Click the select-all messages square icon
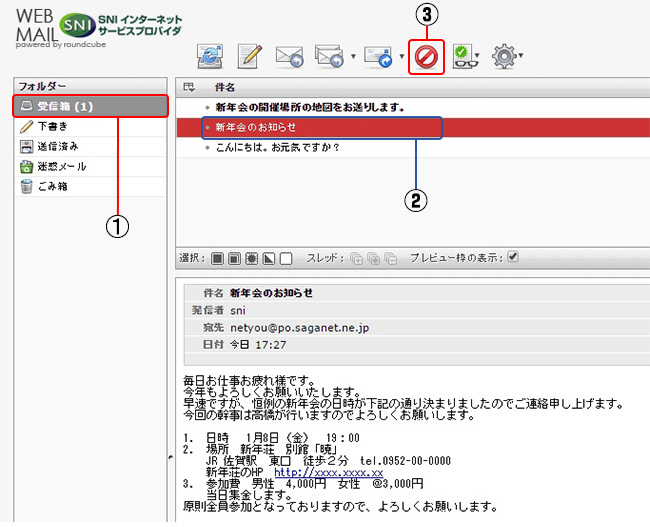 (x=218, y=258)
